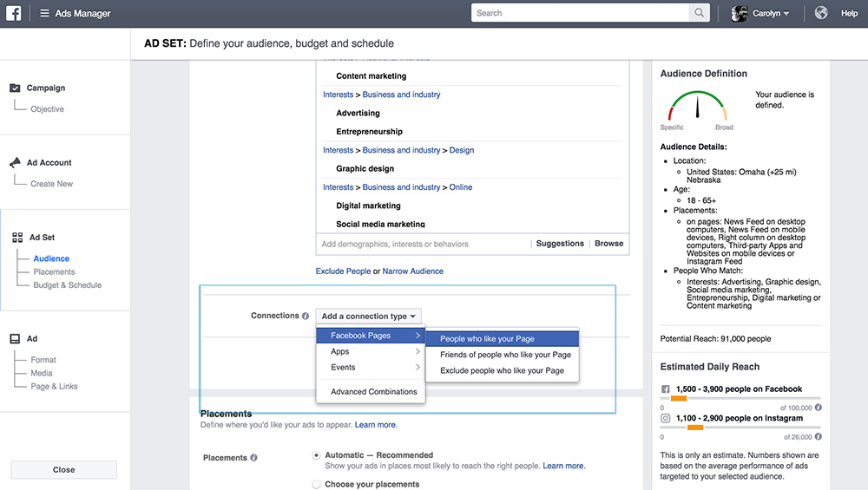
Task: Open Objective under Campaign
Action: 47,109
